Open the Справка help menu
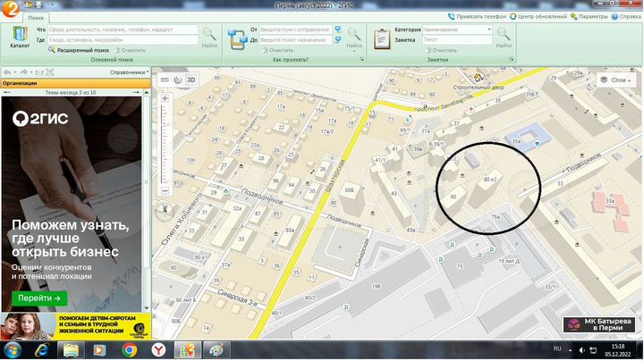Image resolution: width=644 pixels, height=361 pixels. coord(628,17)
